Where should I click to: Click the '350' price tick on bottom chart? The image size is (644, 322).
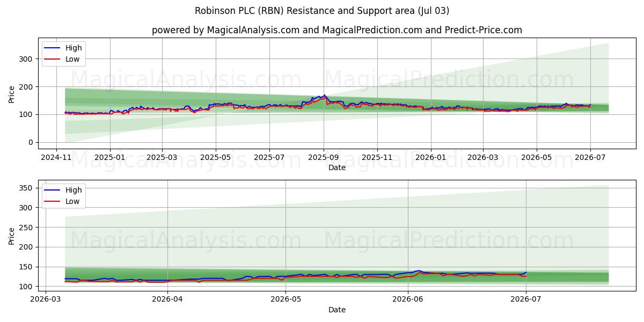pos(26,188)
